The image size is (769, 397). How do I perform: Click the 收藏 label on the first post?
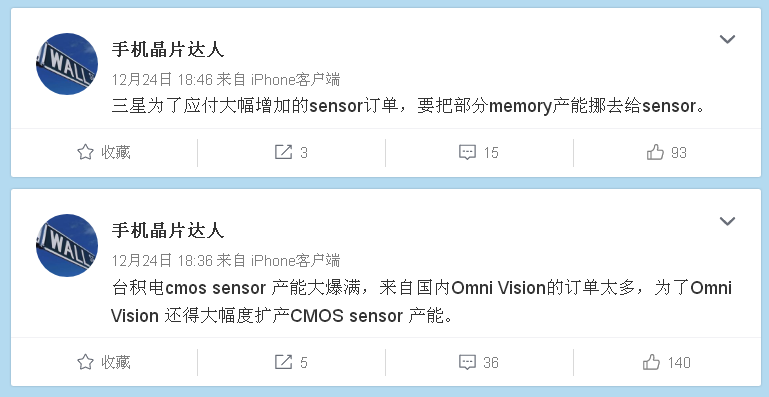tap(116, 153)
